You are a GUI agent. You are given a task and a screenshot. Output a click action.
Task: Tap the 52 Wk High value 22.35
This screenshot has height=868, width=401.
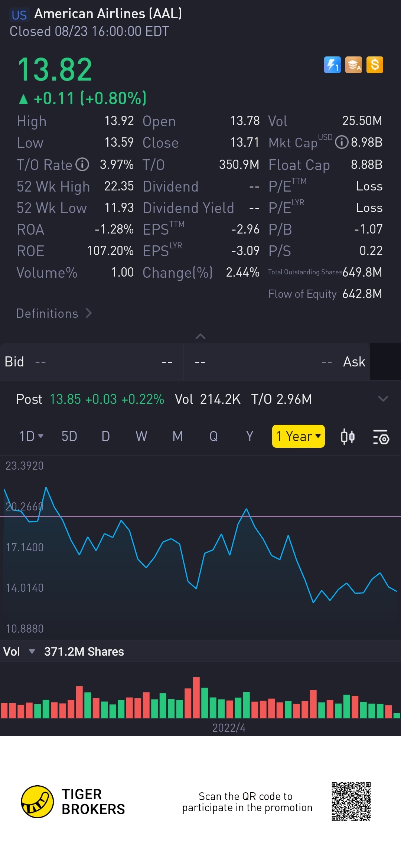click(119, 186)
